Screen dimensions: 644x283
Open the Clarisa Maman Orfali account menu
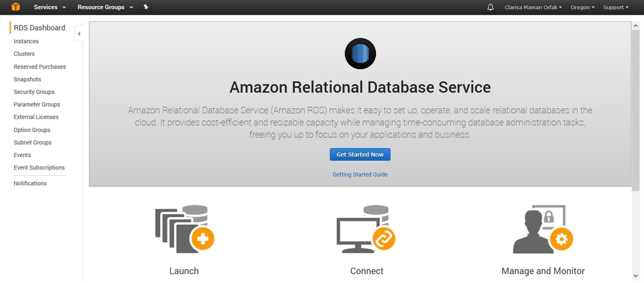tap(533, 7)
